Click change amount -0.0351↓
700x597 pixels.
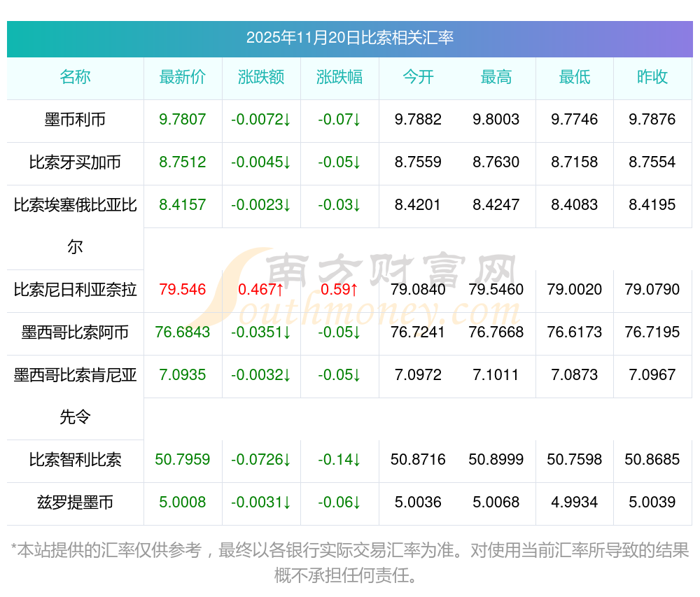[261, 332]
